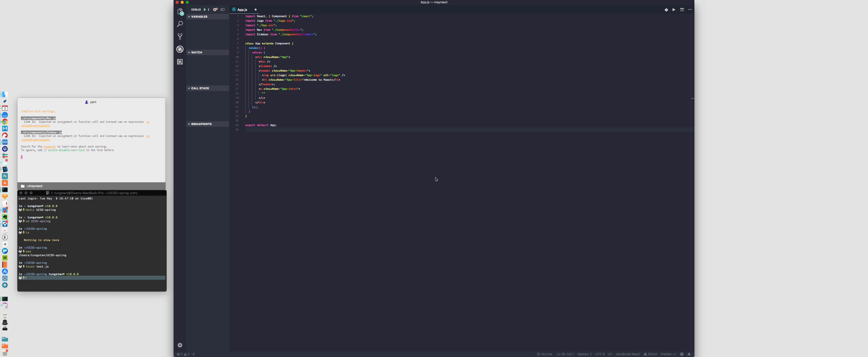The height and width of the screenshot is (357, 868).
Task: Click the diamond icon in editor toolbar
Action: coord(666,10)
